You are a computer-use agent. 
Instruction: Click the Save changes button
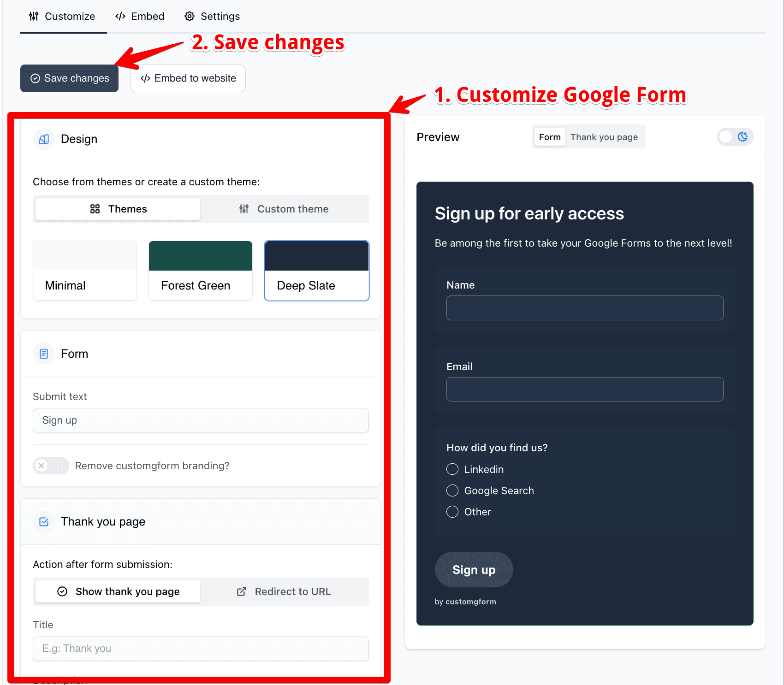pyautogui.click(x=70, y=78)
